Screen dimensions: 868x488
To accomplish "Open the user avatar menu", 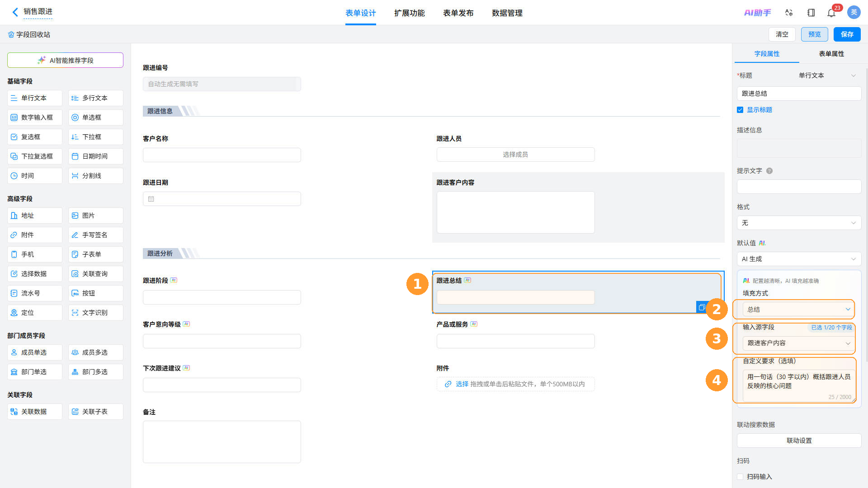I will (x=854, y=13).
